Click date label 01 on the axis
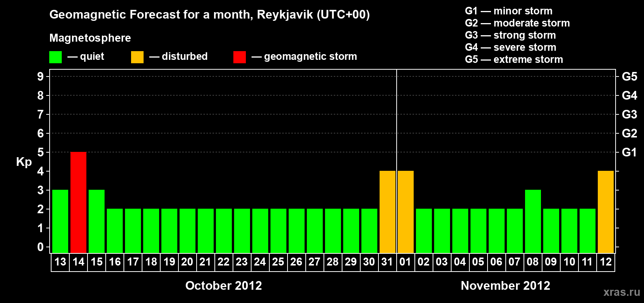 point(405,262)
